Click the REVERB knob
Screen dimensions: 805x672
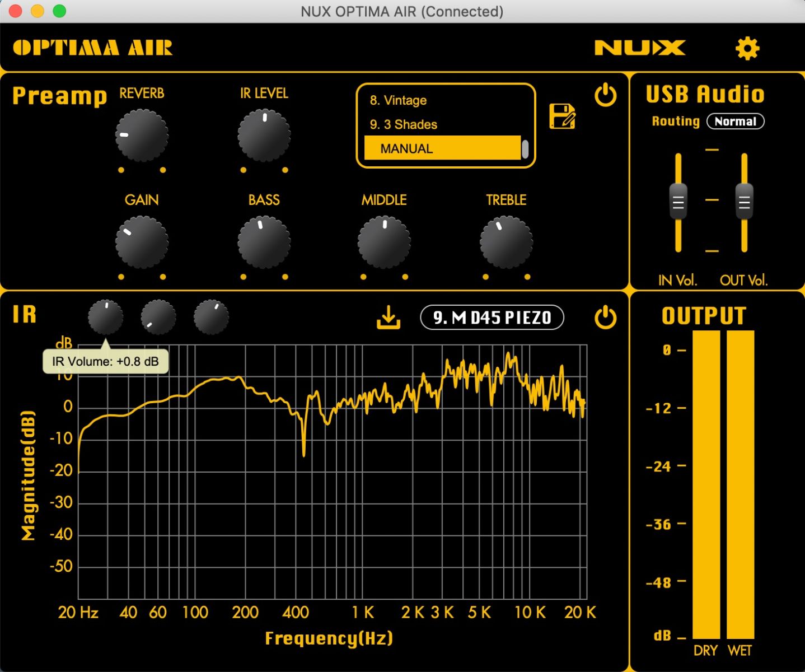142,136
